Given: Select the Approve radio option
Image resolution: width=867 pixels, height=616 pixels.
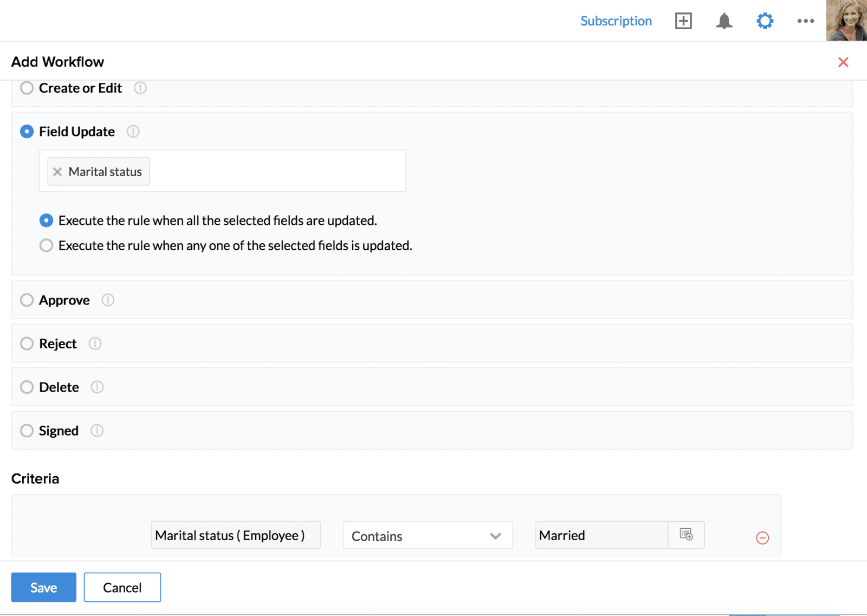Looking at the screenshot, I should pyautogui.click(x=27, y=300).
